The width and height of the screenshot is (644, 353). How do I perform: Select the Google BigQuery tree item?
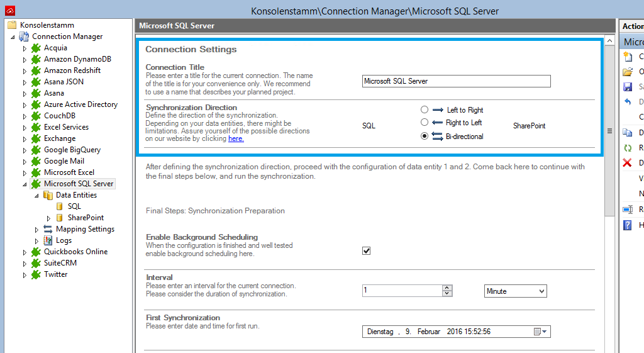click(x=72, y=150)
